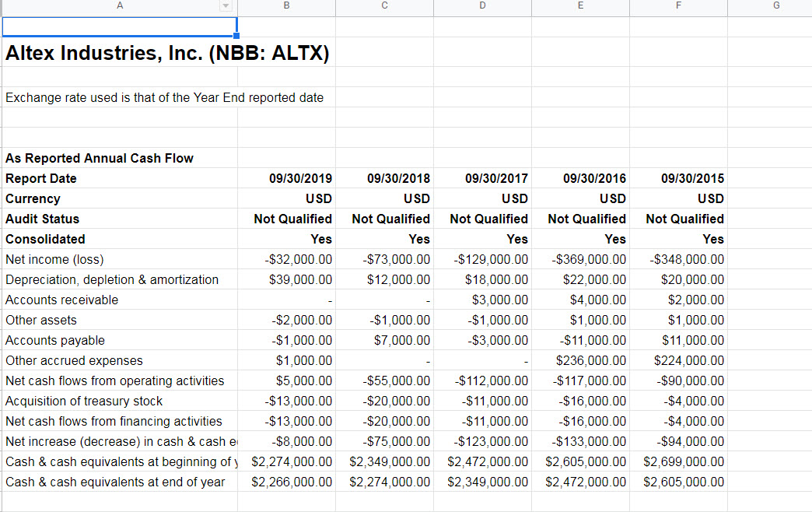Viewport: 812px width, 512px height.
Task: Select the empty cell in row 1
Action: (119, 26)
